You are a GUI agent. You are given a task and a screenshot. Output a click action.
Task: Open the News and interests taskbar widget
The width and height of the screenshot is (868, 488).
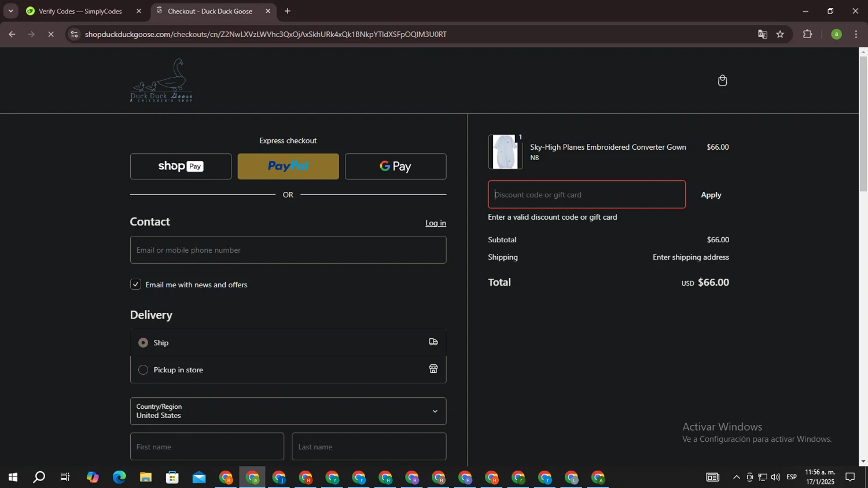point(713,478)
